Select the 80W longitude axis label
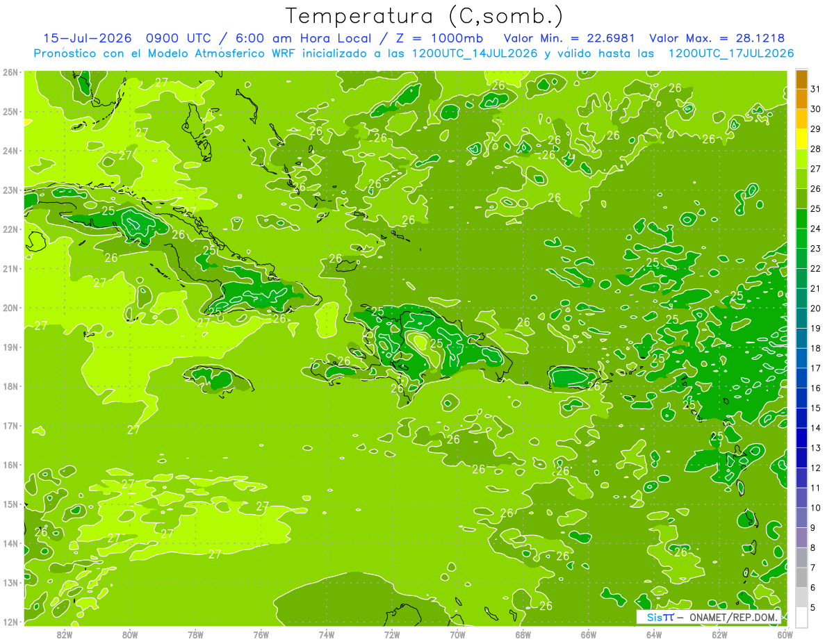Screen dimensions: 834x644 click(130, 634)
